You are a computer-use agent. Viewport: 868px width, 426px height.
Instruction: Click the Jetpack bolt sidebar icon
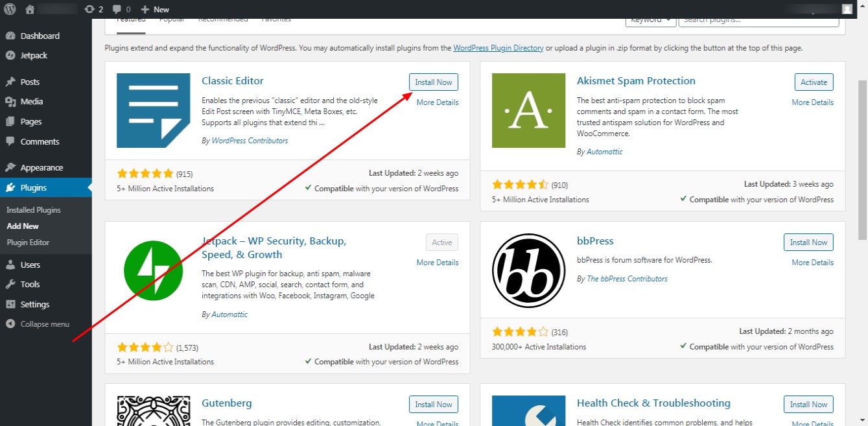(x=10, y=55)
